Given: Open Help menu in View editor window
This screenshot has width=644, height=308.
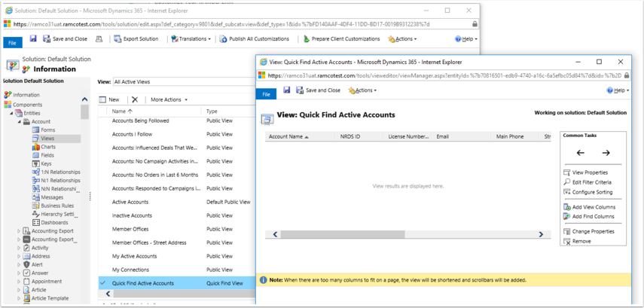Looking at the screenshot, I should tap(618, 90).
